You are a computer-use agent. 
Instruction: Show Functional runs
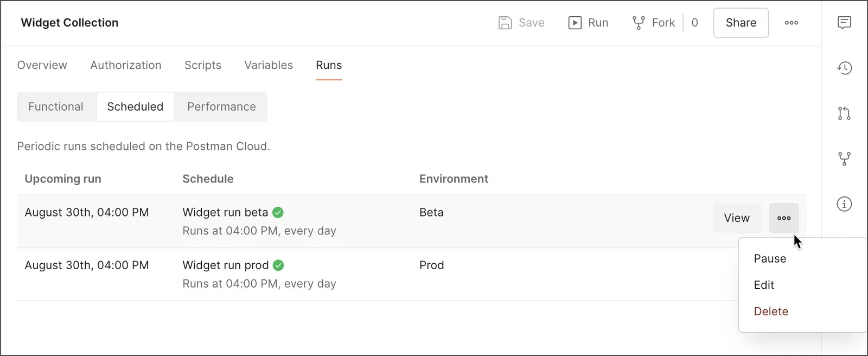[x=56, y=107]
